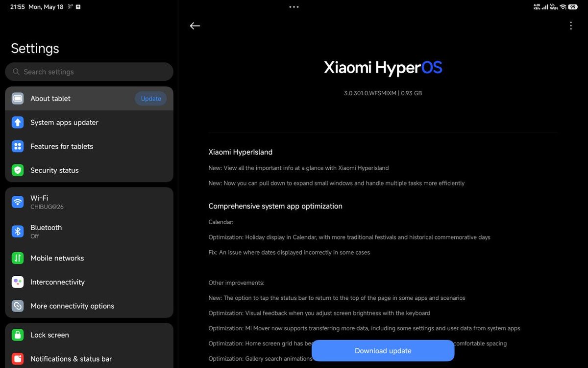Tap line about pulling down small windows

pyautogui.click(x=337, y=183)
